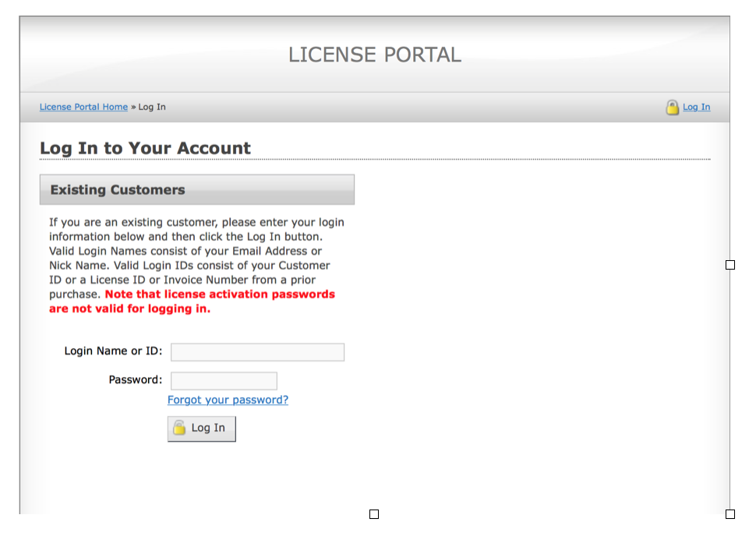Open the License Portal Home breadcrumb link

pyautogui.click(x=83, y=108)
